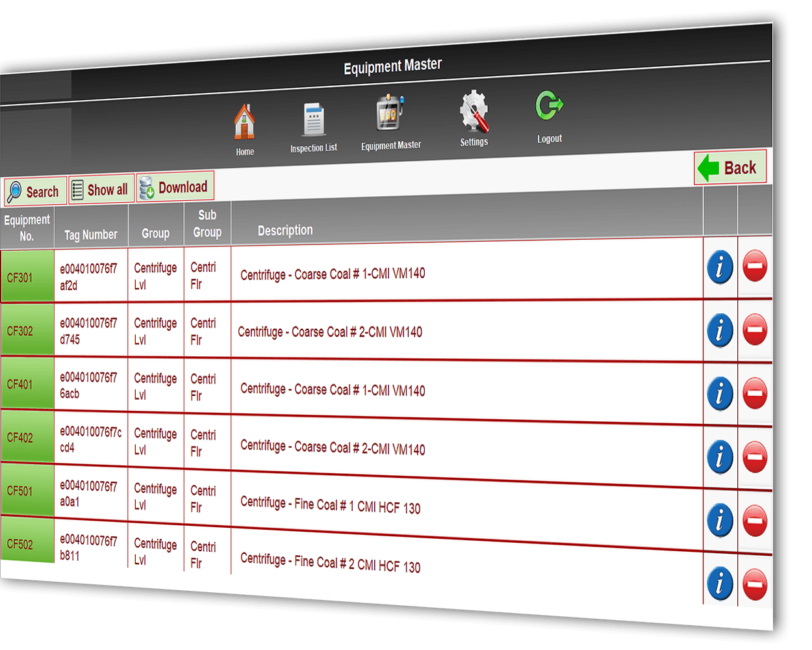Select the Home menu label
812x650 pixels.
[x=245, y=152]
